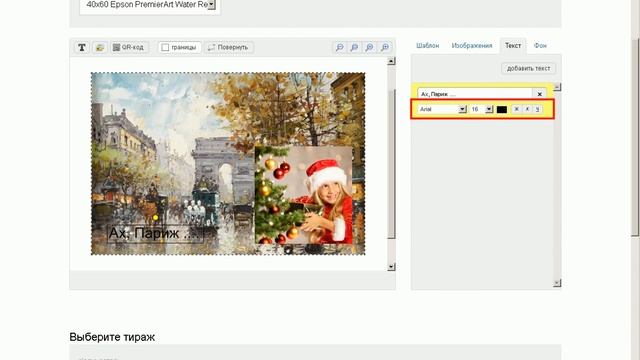Open the 40x60 Epson PremierArt paper dropdown
The height and width of the screenshot is (360, 640).
click(150, 5)
